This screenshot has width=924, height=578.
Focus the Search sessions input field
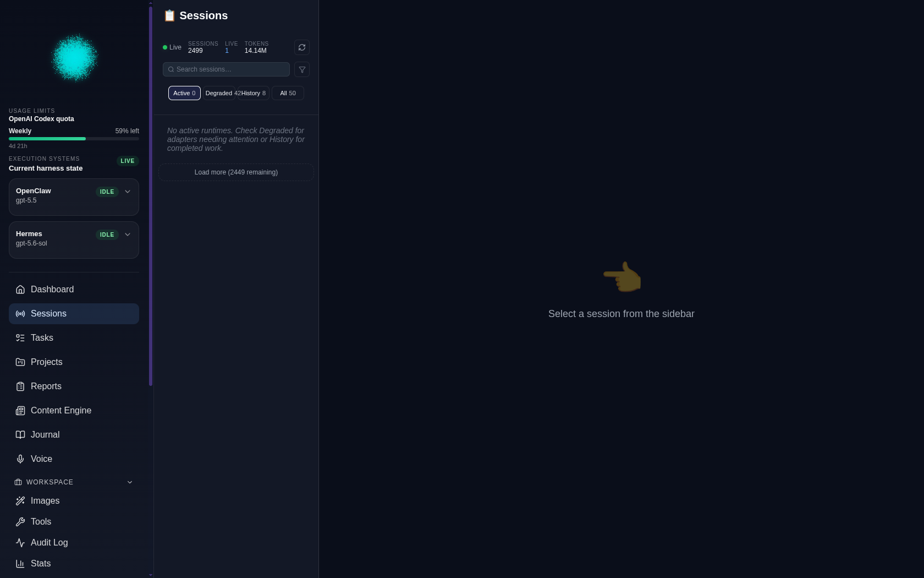pyautogui.click(x=226, y=69)
